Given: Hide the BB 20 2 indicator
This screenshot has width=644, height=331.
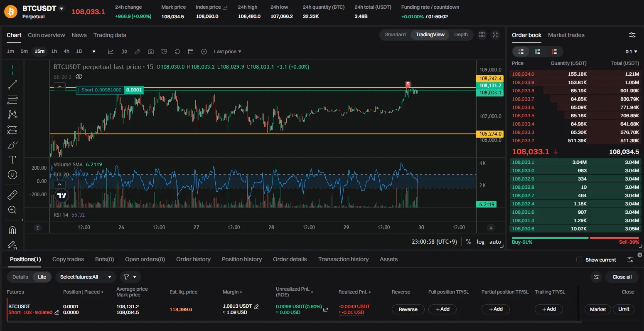Looking at the screenshot, I should click(x=79, y=77).
